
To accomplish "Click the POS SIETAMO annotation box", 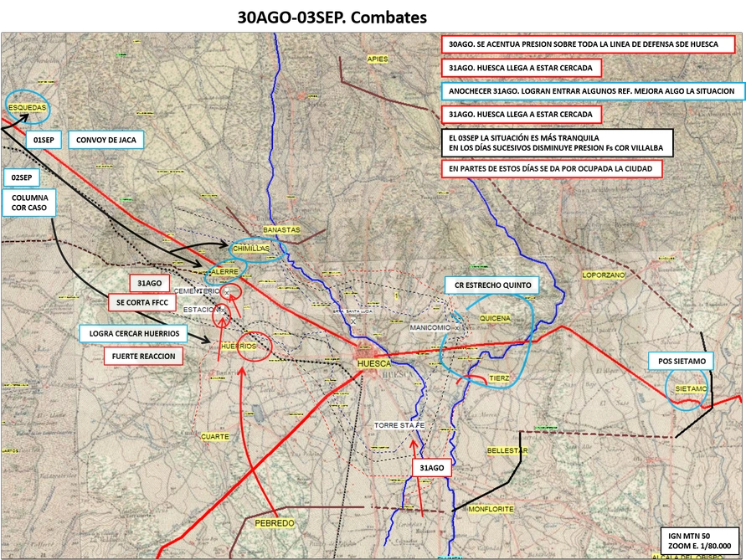I will point(682,361).
